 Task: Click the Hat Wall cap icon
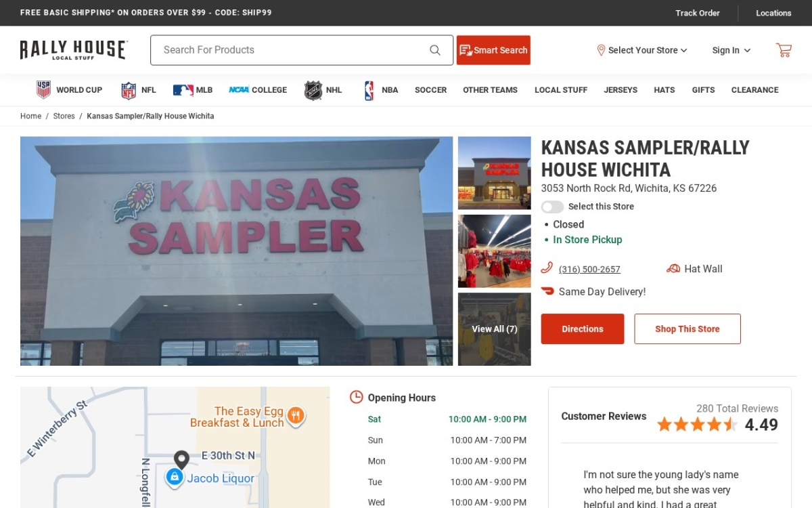coord(673,269)
